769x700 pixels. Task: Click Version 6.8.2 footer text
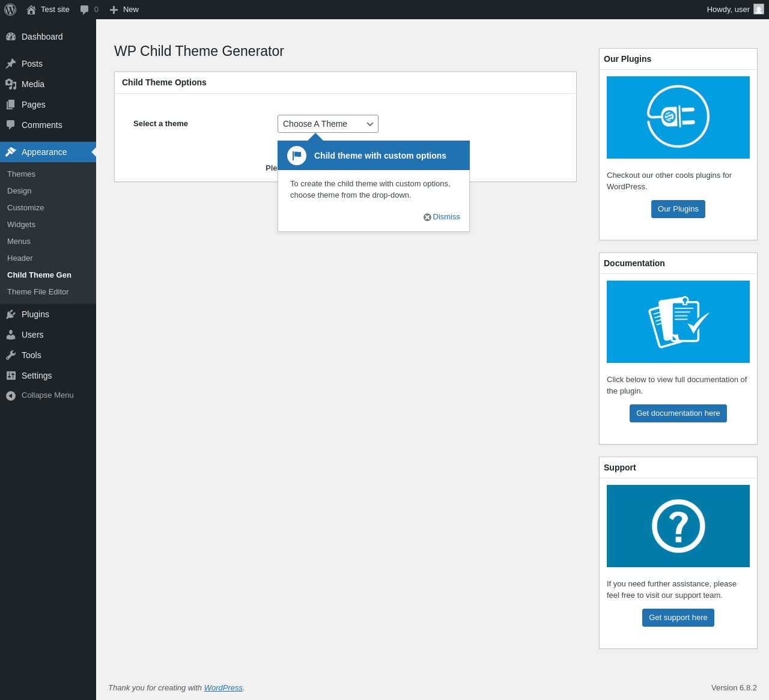[x=734, y=688]
